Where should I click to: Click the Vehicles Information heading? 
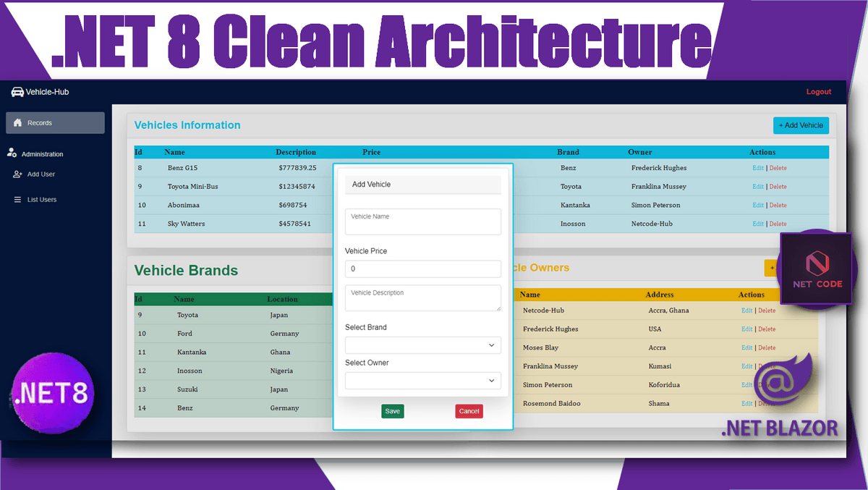[187, 125]
